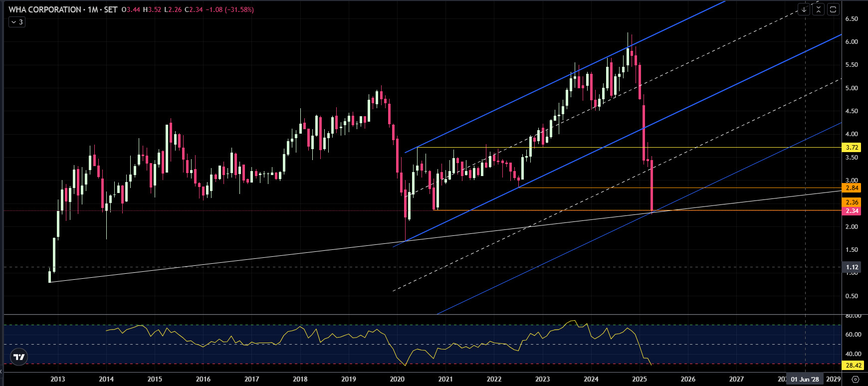Expand the indicator legend showing 3
This screenshot has height=386, width=868.
coord(17,22)
